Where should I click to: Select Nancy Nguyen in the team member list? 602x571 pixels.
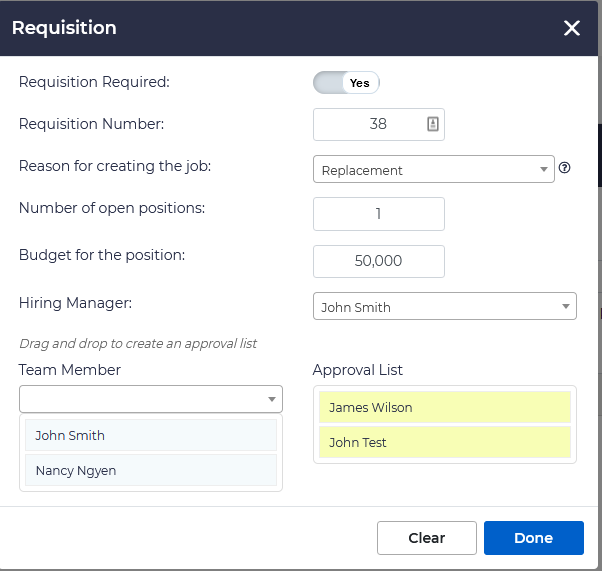(150, 470)
